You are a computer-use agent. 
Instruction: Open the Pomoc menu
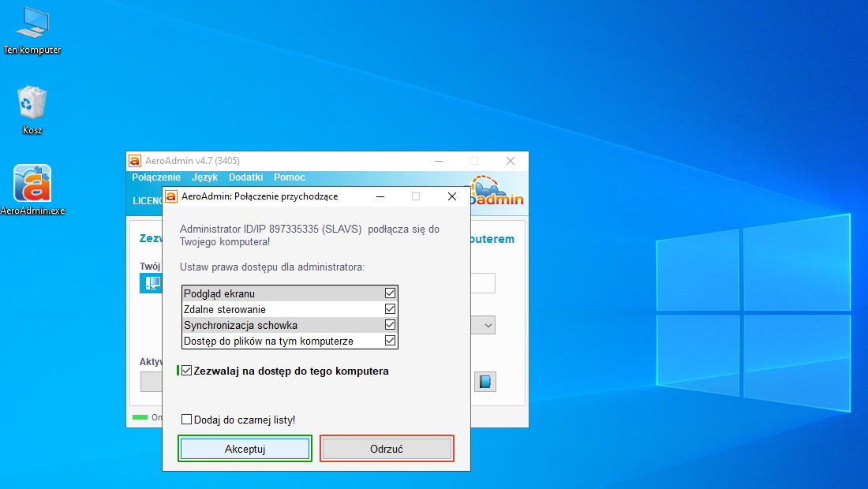(x=290, y=177)
